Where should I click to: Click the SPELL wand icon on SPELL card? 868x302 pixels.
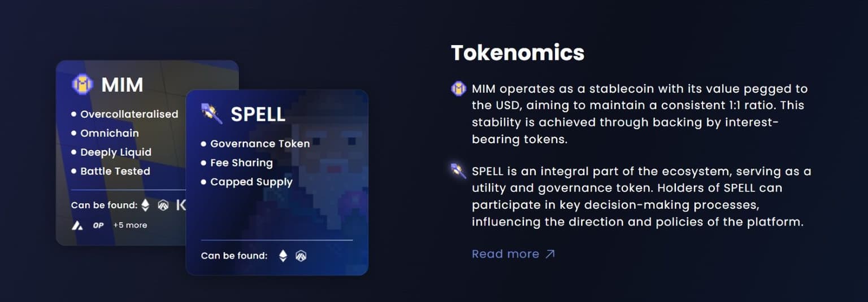click(212, 113)
